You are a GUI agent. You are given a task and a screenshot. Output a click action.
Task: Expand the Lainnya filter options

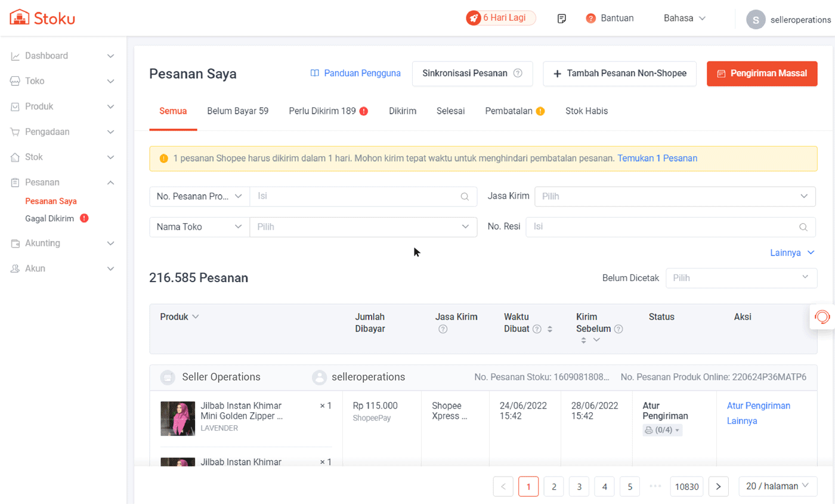click(x=792, y=253)
